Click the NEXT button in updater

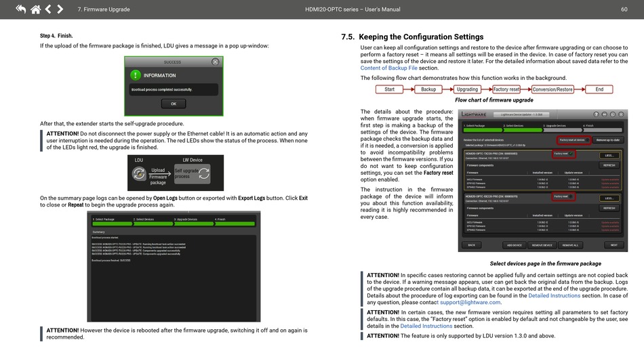(614, 245)
